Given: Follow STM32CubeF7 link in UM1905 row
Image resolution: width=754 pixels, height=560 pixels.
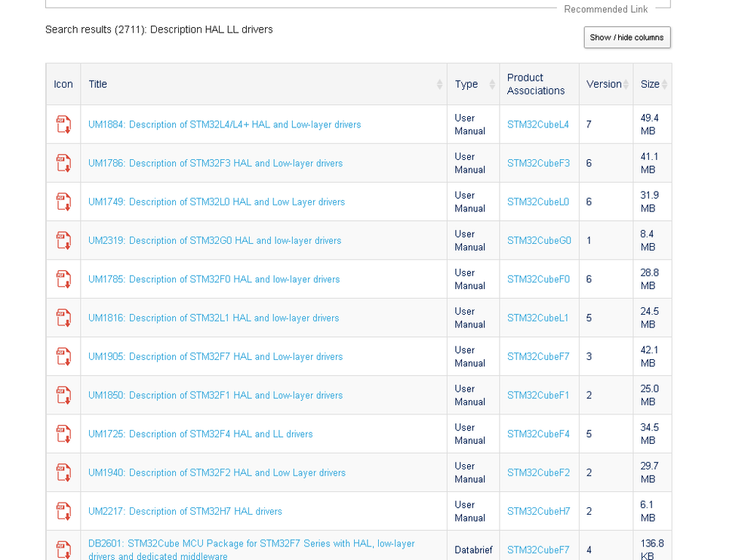Looking at the screenshot, I should tap(538, 357).
